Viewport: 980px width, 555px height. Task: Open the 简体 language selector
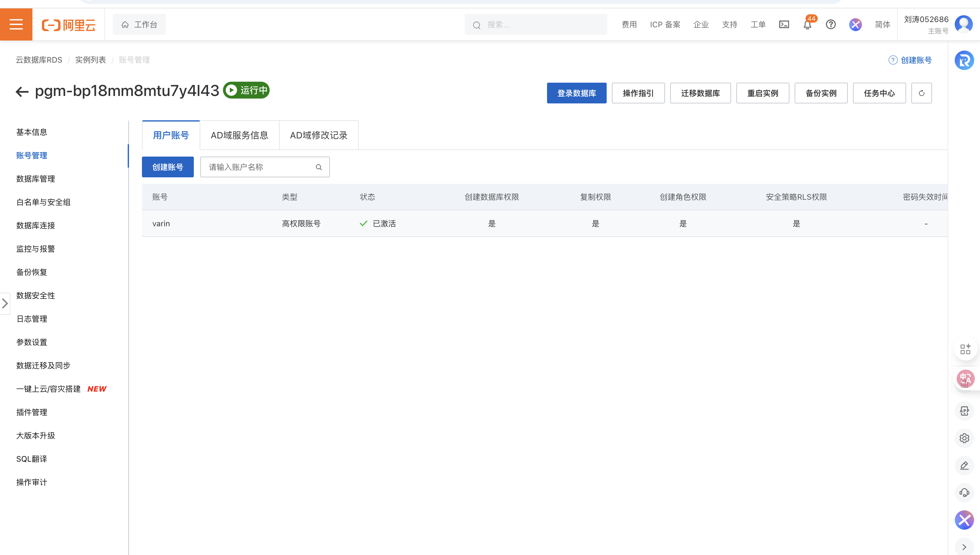click(882, 24)
